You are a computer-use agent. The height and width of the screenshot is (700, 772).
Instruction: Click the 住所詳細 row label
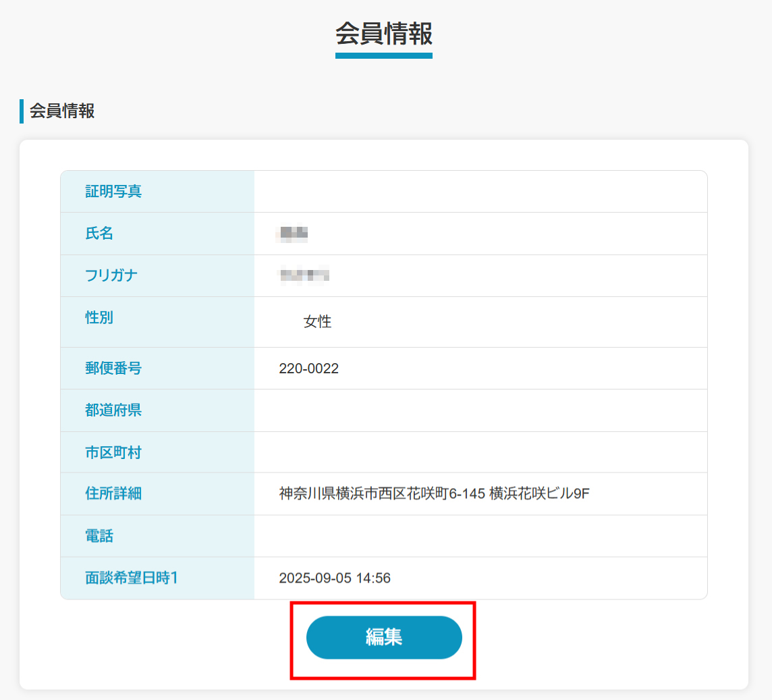pyautogui.click(x=113, y=493)
